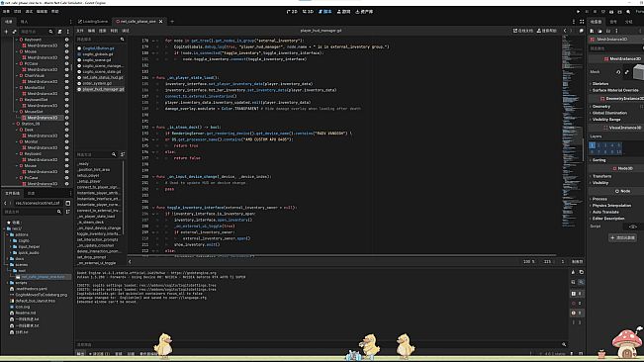Viewport: 644px width, 362px height.
Task: Toggle distraction-free mode icon above inspector
Action: click(x=582, y=22)
